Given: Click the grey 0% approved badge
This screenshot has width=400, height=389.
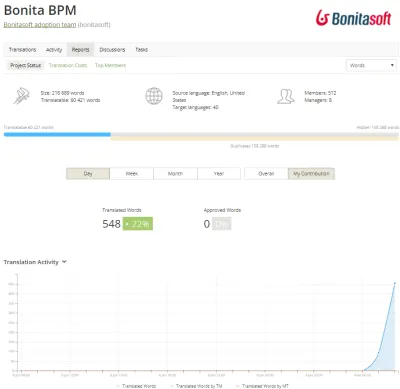Looking at the screenshot, I should pos(222,224).
